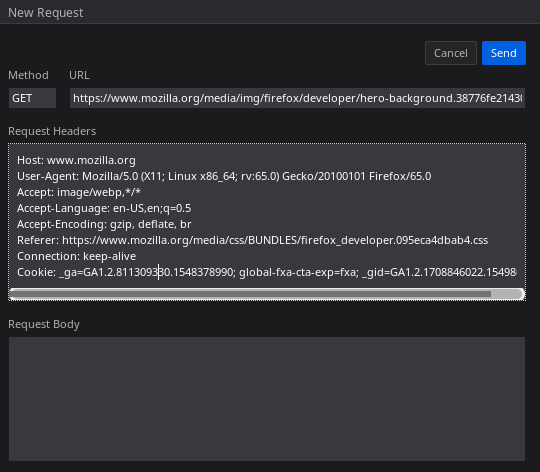Click the 'Request Body' label
Screen dimensions: 540x472
44,324
